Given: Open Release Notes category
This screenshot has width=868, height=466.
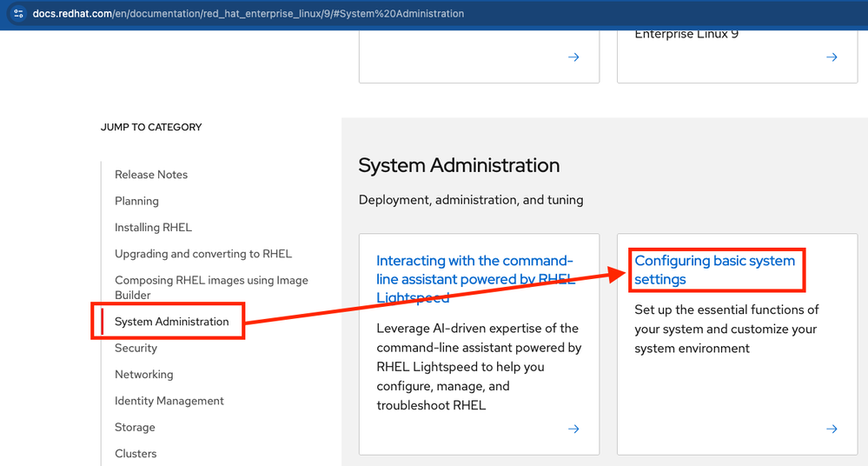Looking at the screenshot, I should coord(151,175).
